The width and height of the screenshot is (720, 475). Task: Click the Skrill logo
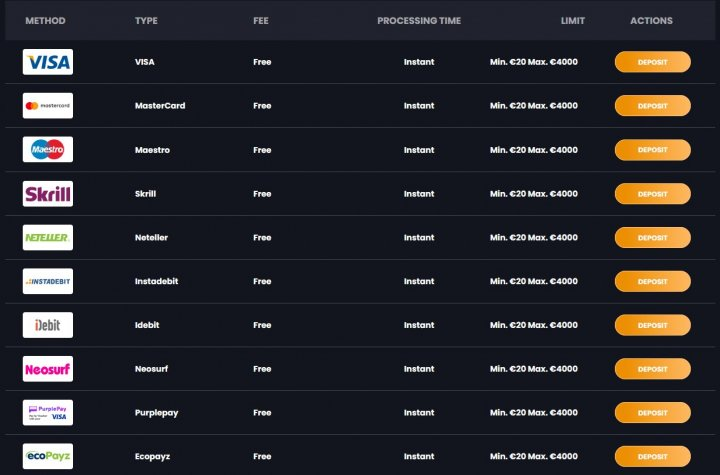click(48, 193)
